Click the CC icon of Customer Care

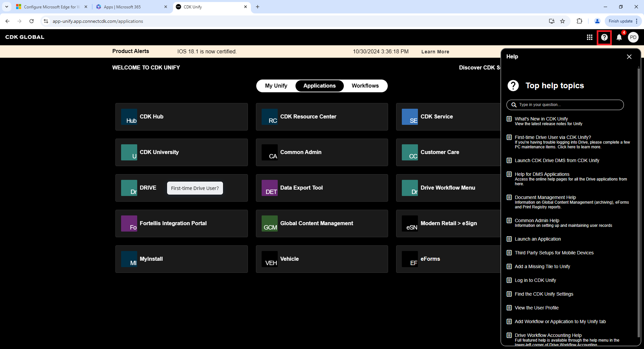tap(410, 152)
